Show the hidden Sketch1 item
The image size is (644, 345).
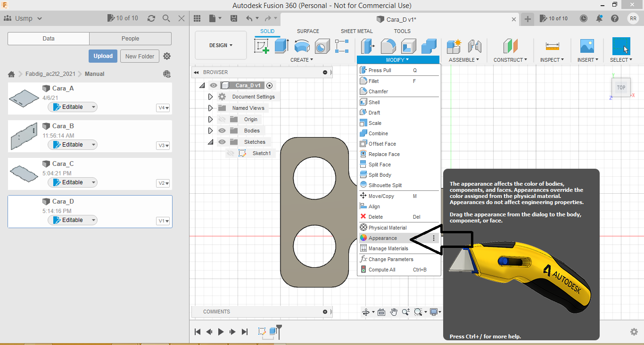tap(231, 153)
